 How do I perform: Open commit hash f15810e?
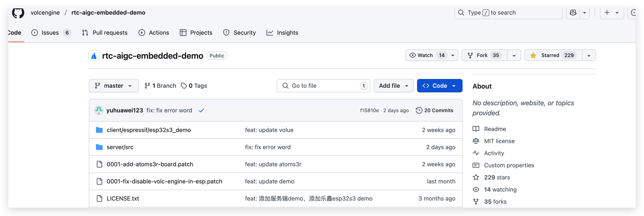pyautogui.click(x=369, y=110)
